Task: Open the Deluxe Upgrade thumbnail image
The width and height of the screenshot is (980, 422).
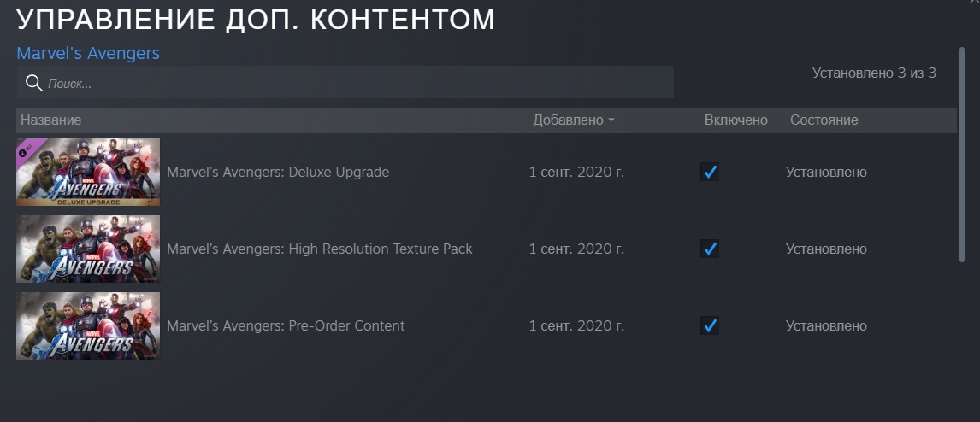Action: click(x=88, y=173)
